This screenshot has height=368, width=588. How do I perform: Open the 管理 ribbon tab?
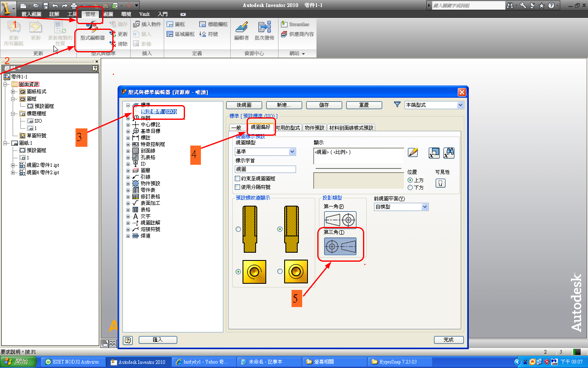click(x=90, y=14)
